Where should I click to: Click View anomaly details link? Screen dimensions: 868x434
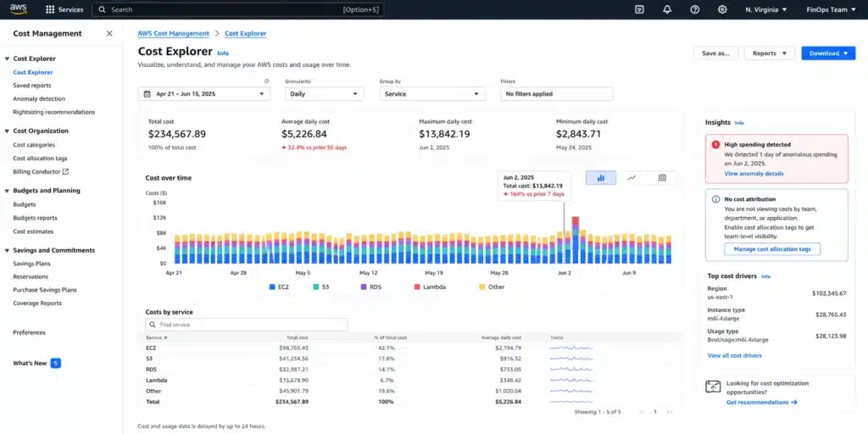(754, 173)
